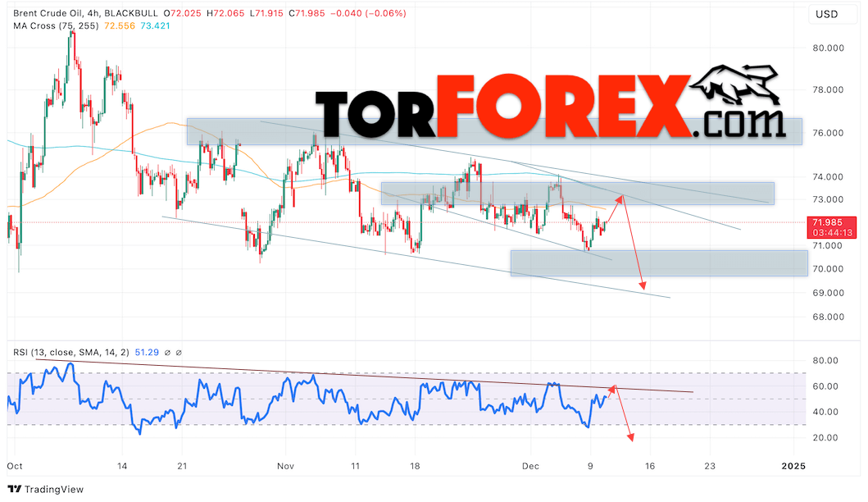The image size is (868, 502).
Task: Click the red upward arrowhead on RSI trendline
Action: 612,388
